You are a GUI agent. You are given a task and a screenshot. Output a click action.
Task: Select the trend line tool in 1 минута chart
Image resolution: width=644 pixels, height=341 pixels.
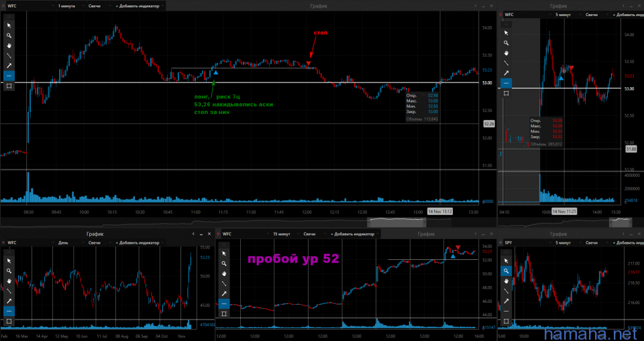click(9, 56)
